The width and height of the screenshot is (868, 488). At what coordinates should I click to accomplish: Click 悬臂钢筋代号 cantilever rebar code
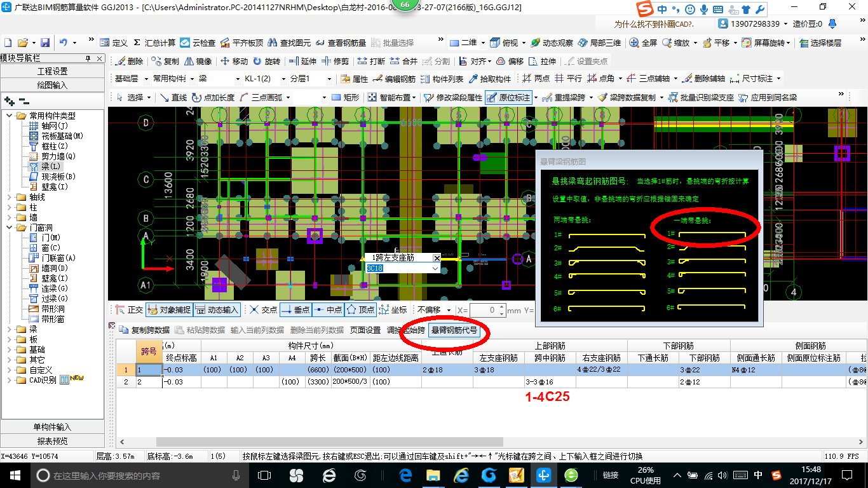tap(454, 330)
